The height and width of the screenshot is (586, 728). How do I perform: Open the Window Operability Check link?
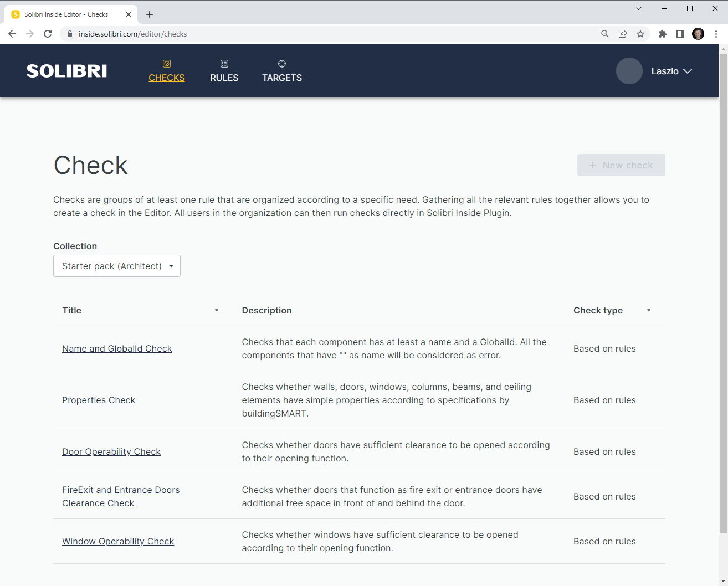(118, 541)
